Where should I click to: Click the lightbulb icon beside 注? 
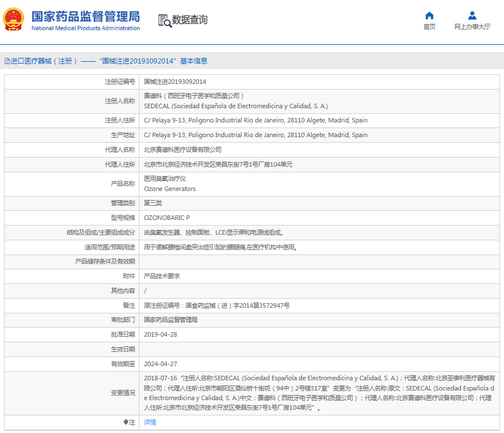pos(126,422)
